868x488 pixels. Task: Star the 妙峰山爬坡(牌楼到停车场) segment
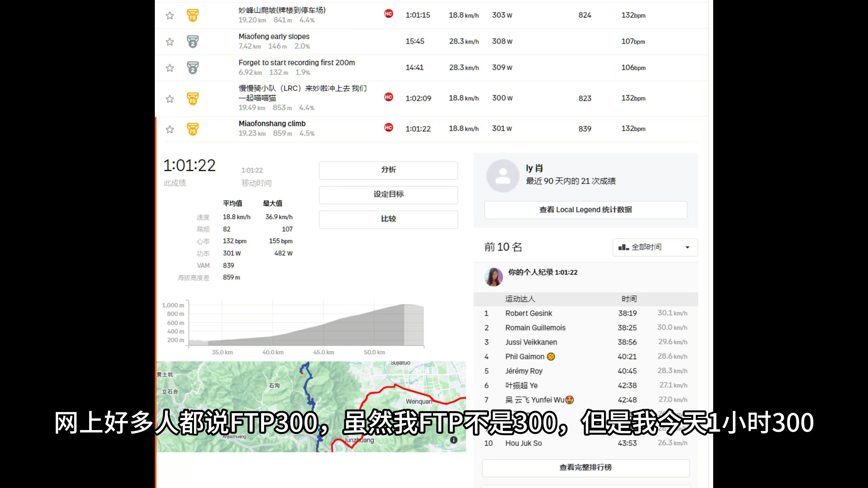[x=170, y=16]
